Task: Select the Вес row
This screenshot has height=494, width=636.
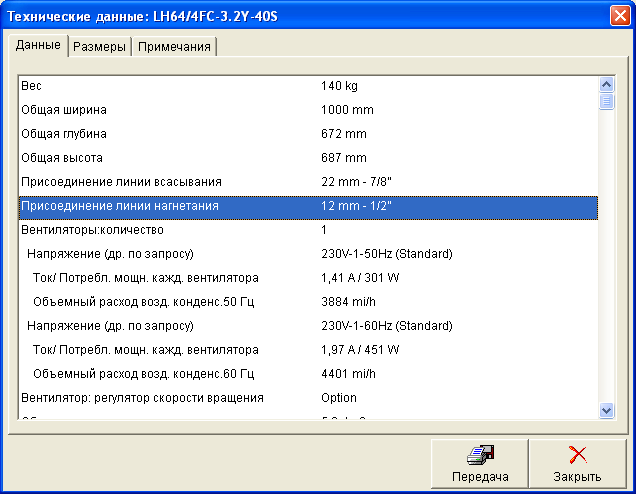Action: tap(308, 86)
